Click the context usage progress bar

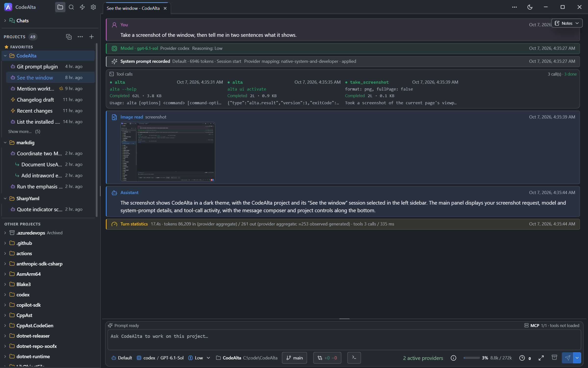point(472,358)
